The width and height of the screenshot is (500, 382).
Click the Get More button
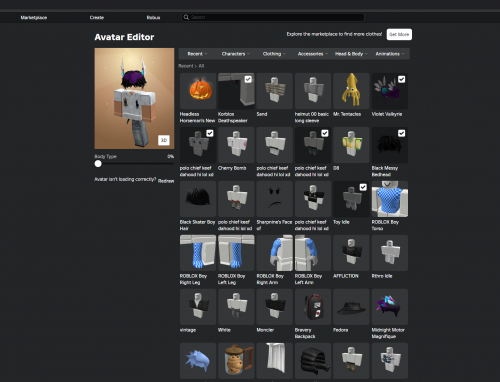tap(399, 34)
